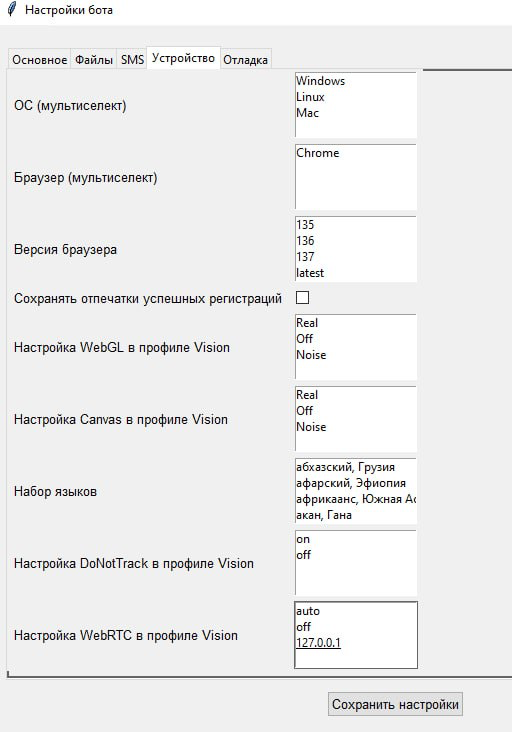512x732 pixels.
Task: Select Mac in the OS list
Action: click(x=308, y=113)
